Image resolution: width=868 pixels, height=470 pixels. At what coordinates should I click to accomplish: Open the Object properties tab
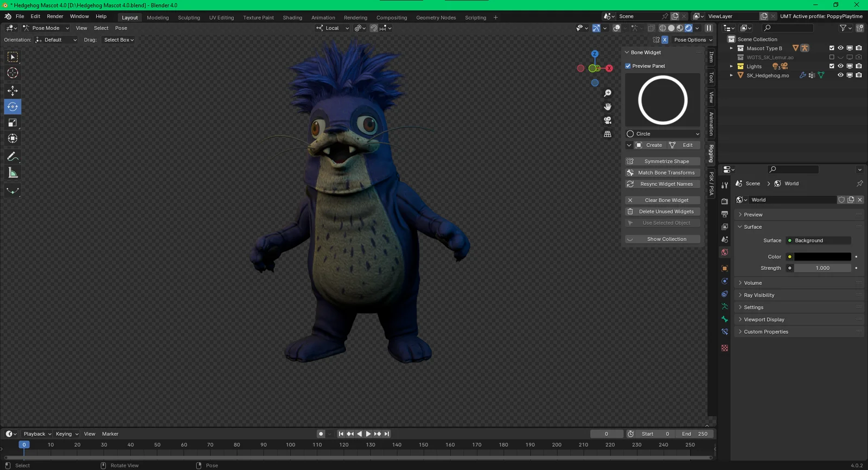725,268
